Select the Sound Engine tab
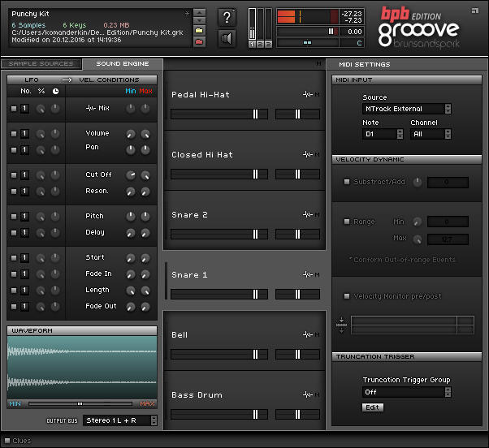The height and width of the screenshot is (448, 489). click(122, 64)
